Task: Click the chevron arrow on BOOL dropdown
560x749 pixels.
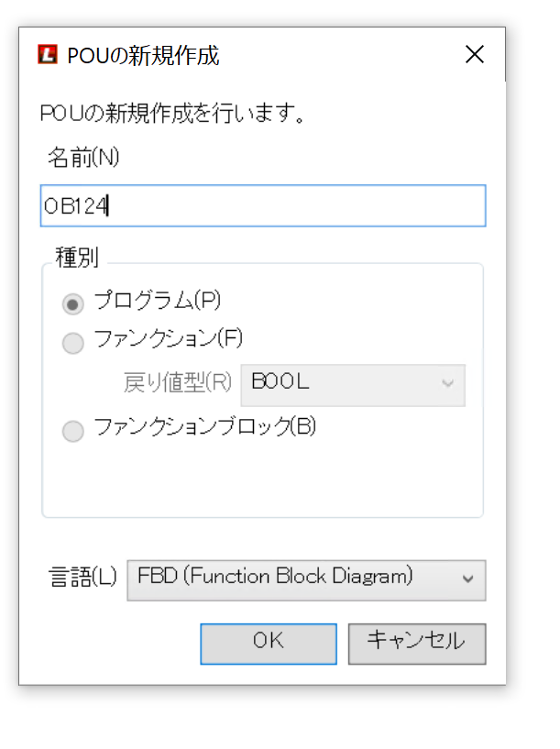Action: [x=448, y=384]
